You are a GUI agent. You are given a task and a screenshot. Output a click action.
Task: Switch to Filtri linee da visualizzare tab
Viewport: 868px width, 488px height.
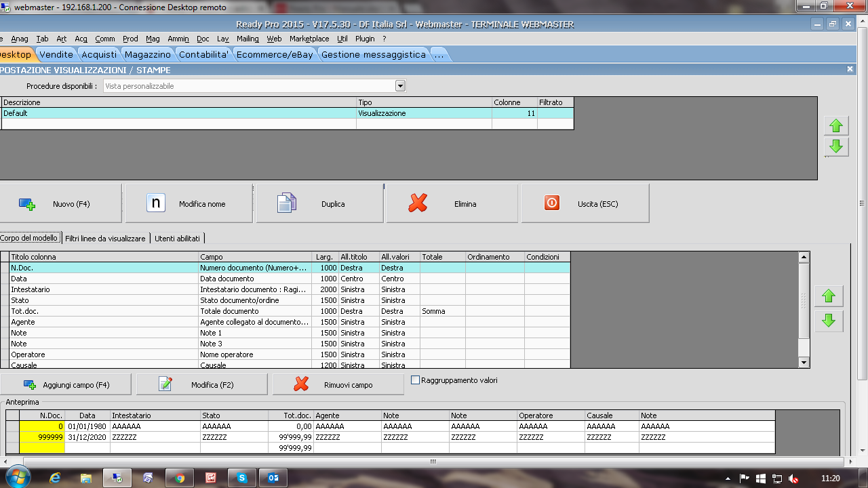[x=105, y=238]
